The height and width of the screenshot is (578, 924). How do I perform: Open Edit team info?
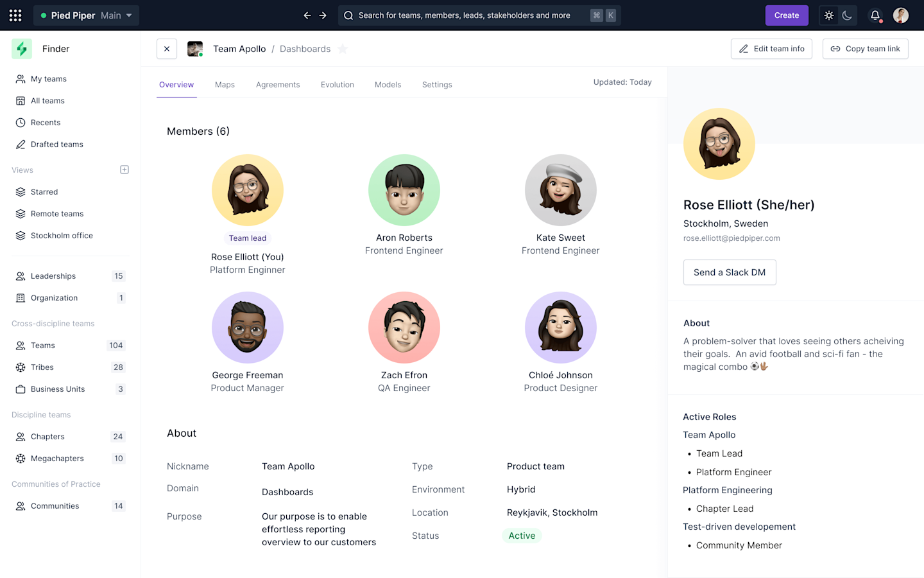coord(771,48)
